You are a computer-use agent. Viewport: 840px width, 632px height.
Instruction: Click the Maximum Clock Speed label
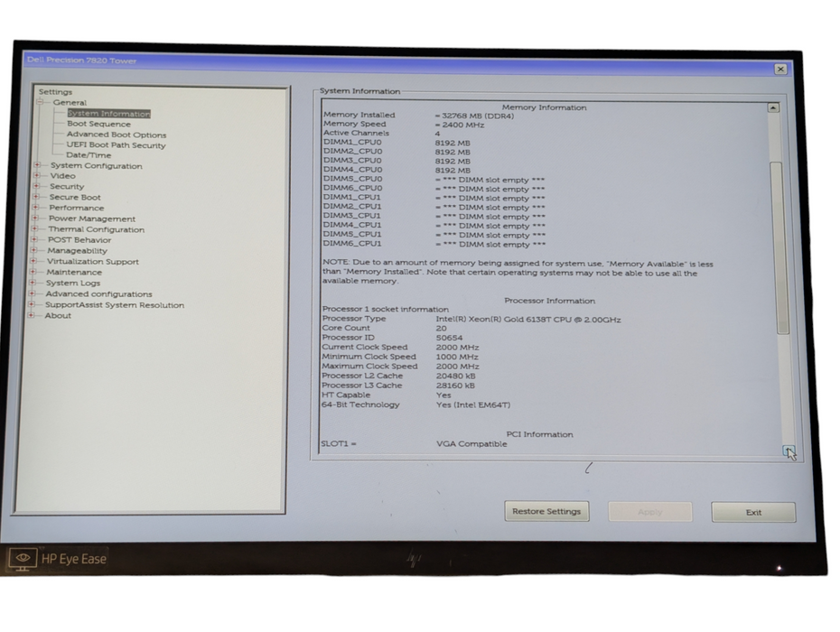click(x=369, y=366)
